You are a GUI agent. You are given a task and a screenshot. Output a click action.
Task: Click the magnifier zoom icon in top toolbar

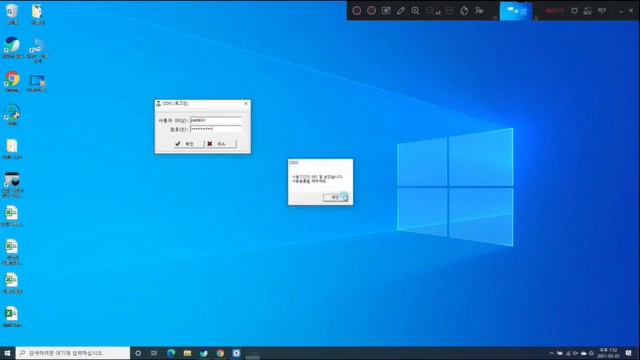point(416,11)
